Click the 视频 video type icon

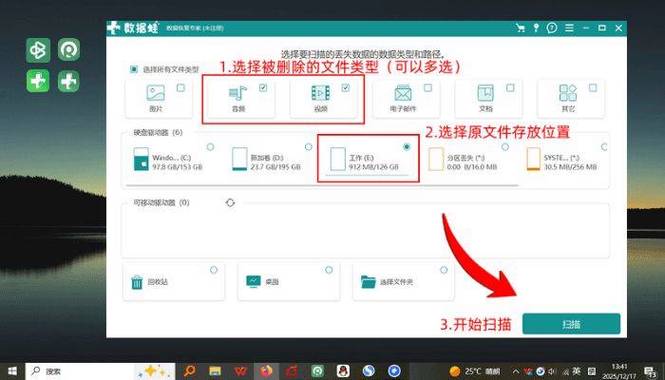[x=321, y=93]
